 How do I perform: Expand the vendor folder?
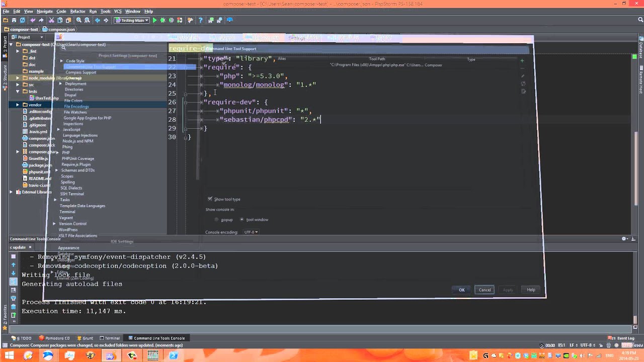(x=18, y=105)
